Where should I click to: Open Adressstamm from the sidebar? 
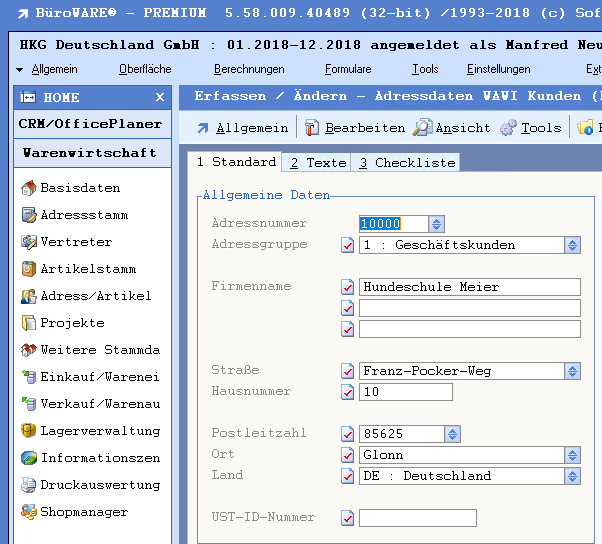pyautogui.click(x=84, y=215)
